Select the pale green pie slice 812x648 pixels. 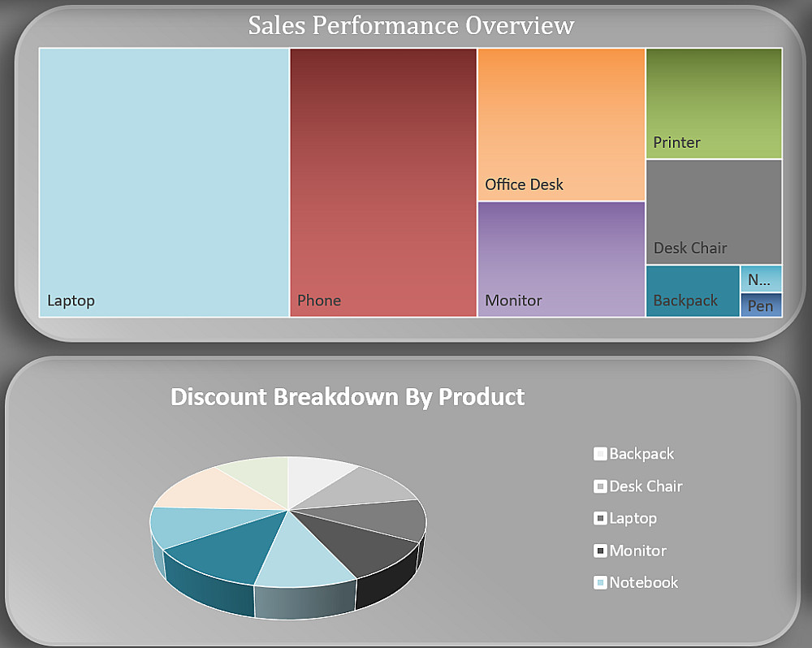point(256,474)
